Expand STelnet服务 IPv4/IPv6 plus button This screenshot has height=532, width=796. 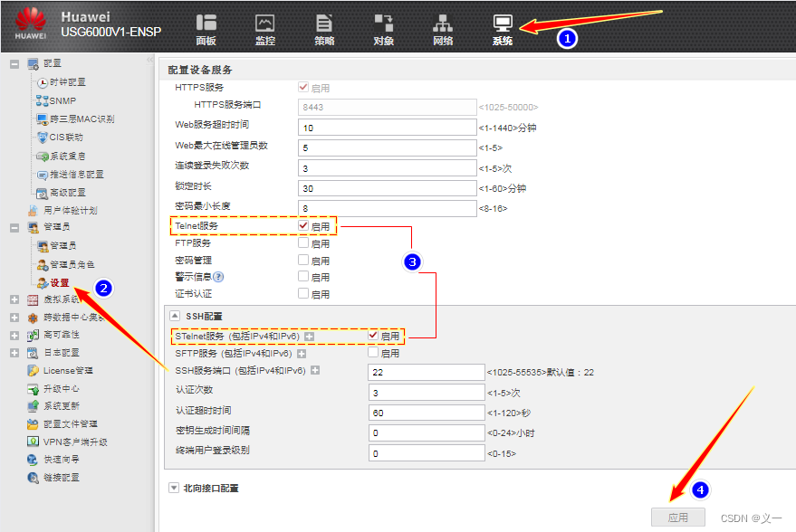coord(309,337)
